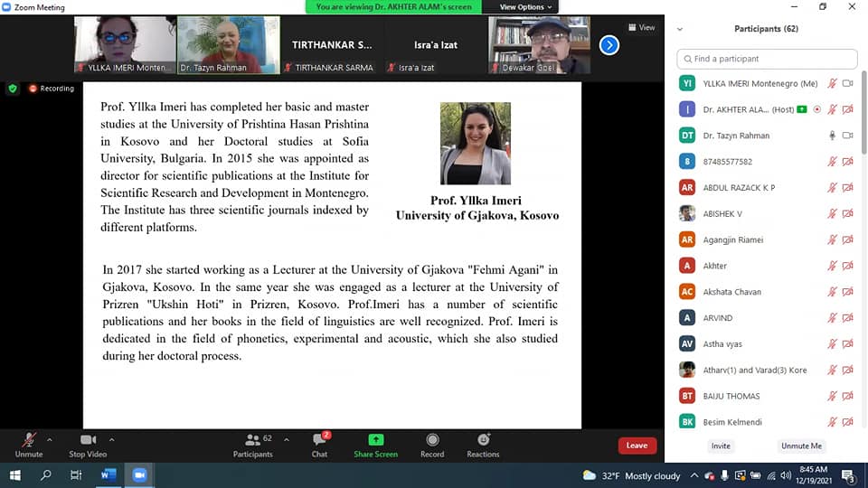868x488 pixels.
Task: Select Dewakar Goel video thumbnail
Action: pyautogui.click(x=539, y=45)
